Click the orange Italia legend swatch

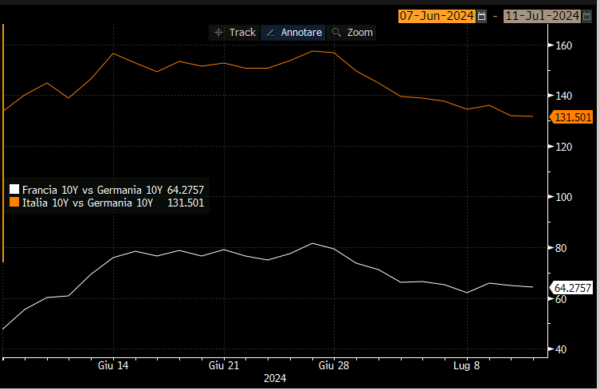coord(14,202)
